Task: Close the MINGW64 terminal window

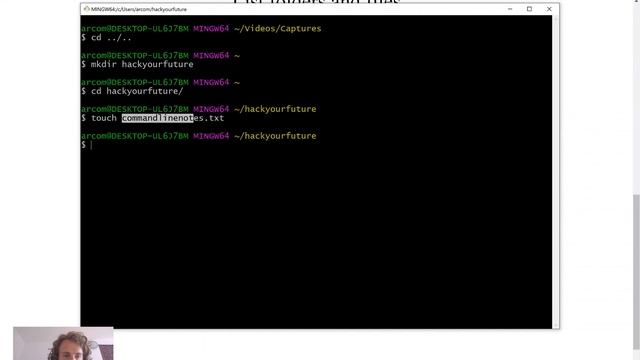Action: 549,9
